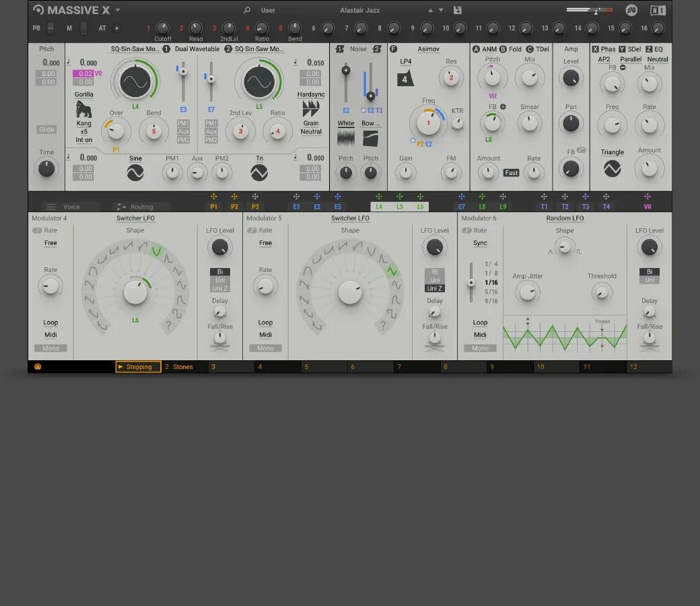Open the Free rate mode menu in Modulator 4
The width and height of the screenshot is (700, 606).
50,243
